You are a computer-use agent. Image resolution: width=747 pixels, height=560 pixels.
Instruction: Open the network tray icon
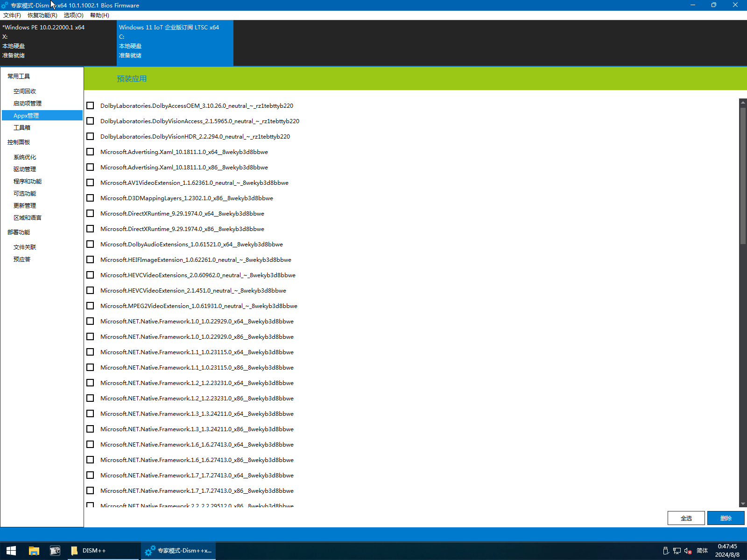[x=677, y=551]
